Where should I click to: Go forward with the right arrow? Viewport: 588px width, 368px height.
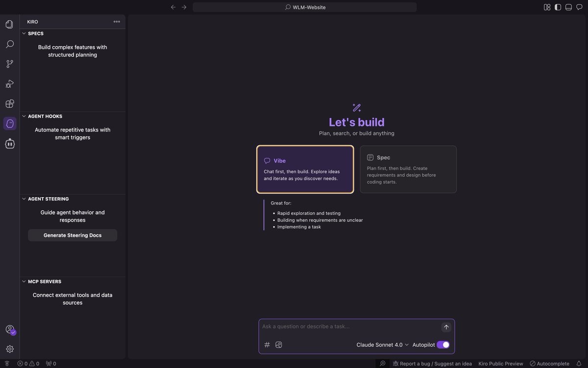tap(184, 7)
